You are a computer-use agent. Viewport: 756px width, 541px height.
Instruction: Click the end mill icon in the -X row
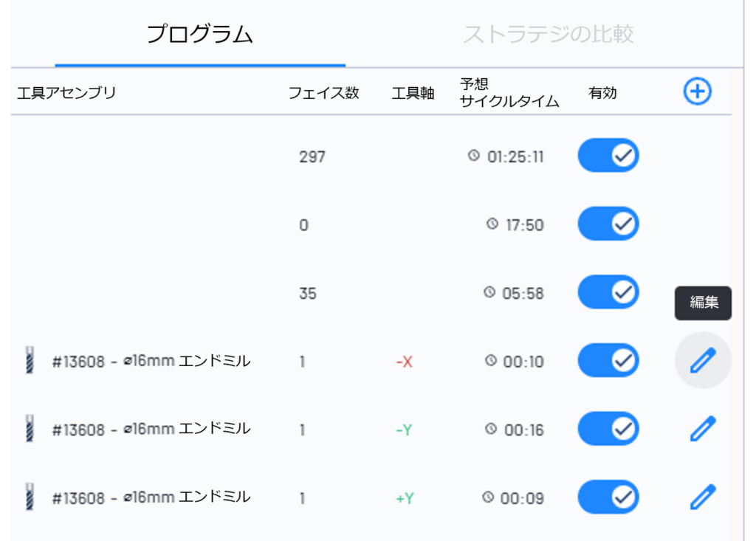[x=29, y=361]
